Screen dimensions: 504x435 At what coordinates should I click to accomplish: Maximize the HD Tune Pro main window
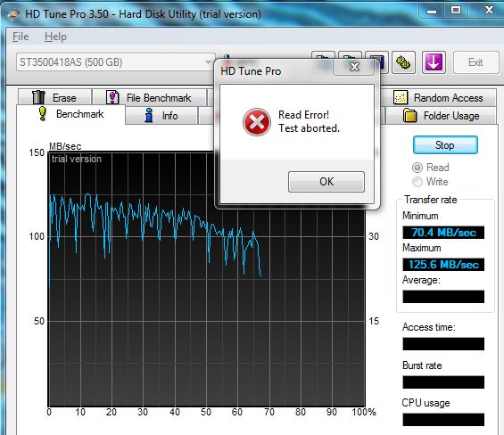pos(456,11)
